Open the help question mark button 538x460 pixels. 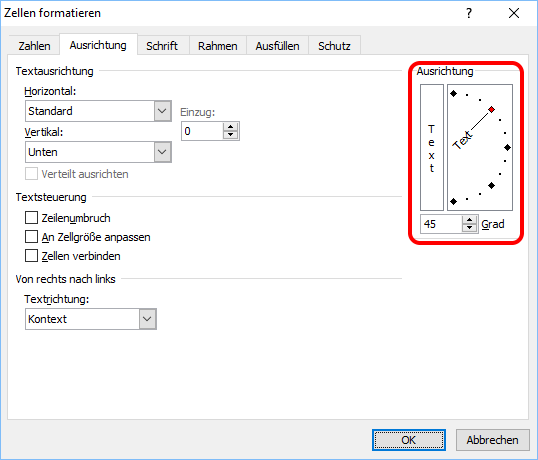469,13
